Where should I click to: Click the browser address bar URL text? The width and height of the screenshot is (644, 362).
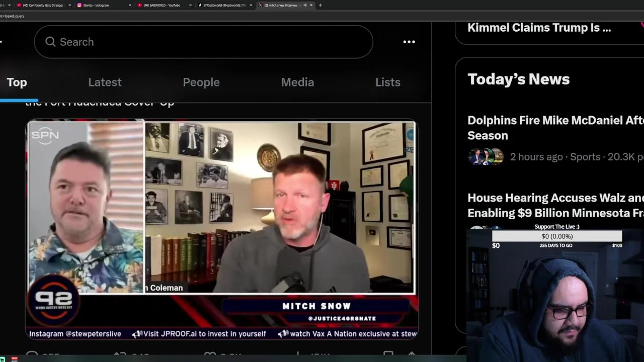[x=12, y=16]
